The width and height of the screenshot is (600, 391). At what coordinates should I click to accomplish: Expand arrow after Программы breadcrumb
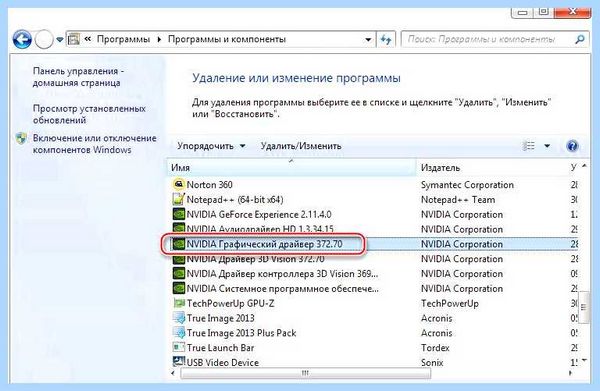pos(159,39)
